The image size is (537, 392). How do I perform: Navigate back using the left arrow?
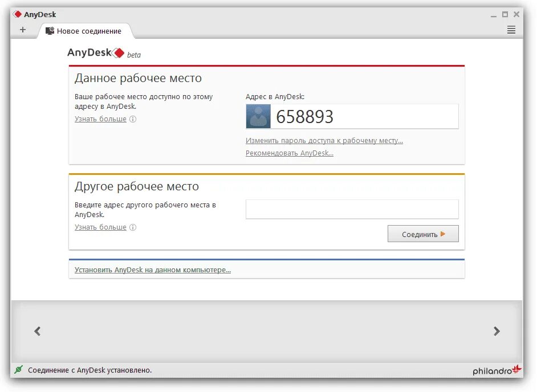37,331
